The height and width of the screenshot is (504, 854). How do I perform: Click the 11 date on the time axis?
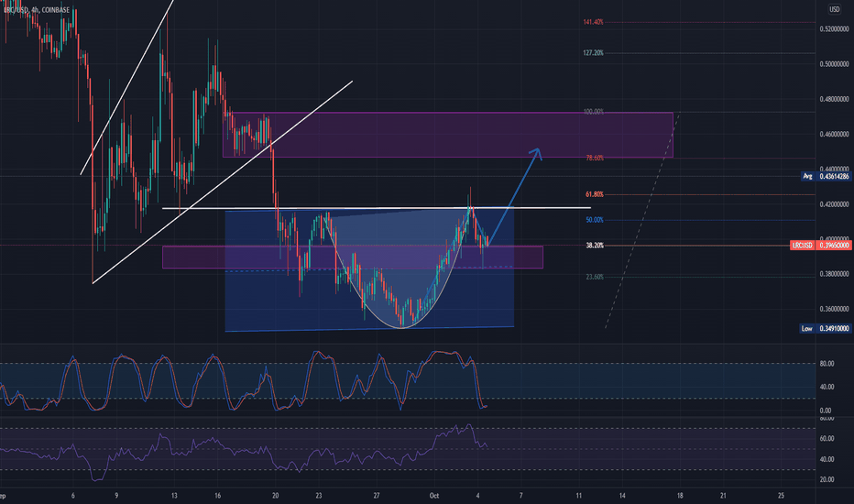click(x=578, y=496)
